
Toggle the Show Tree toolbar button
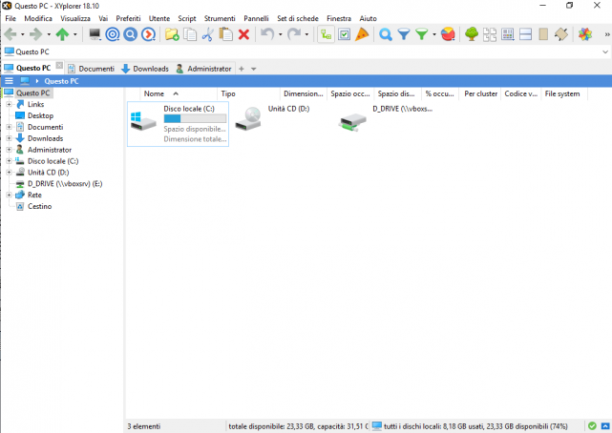tap(326, 34)
